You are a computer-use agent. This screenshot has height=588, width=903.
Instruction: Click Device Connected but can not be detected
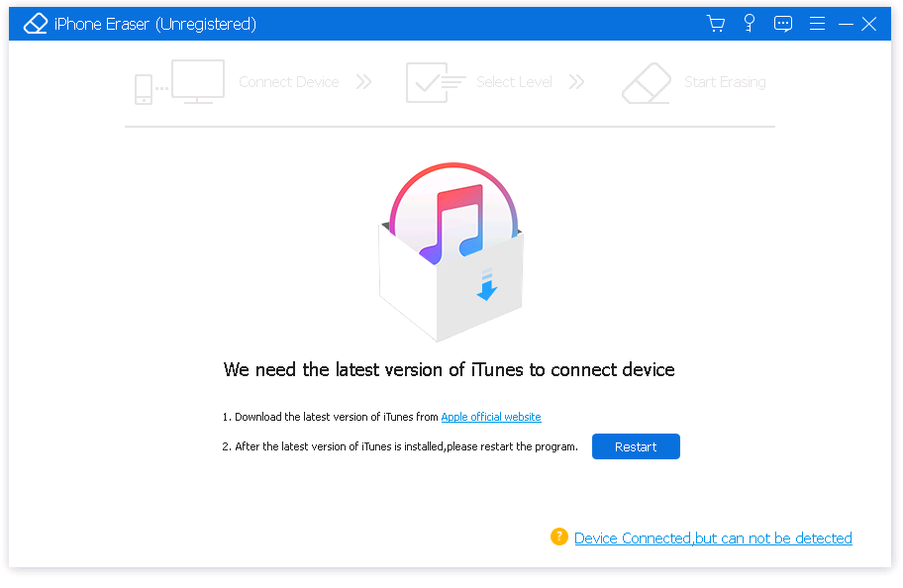[713, 538]
